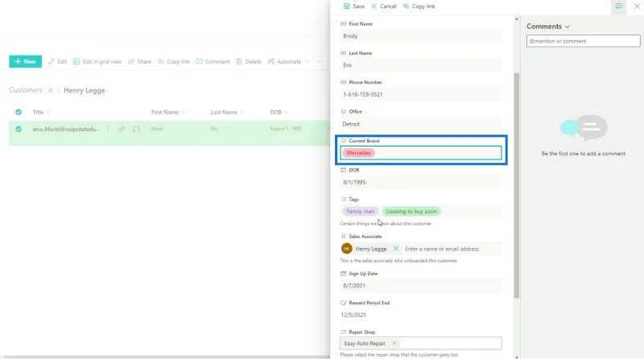Click the Enter a name or email field

click(442, 249)
